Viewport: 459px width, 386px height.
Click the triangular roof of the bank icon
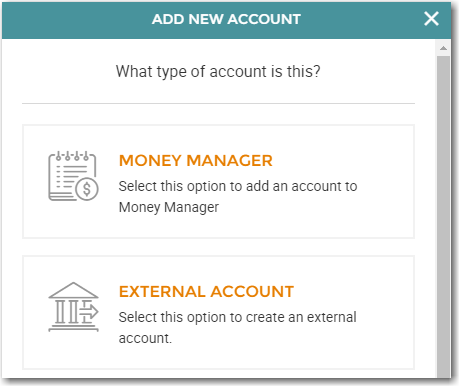[73, 290]
